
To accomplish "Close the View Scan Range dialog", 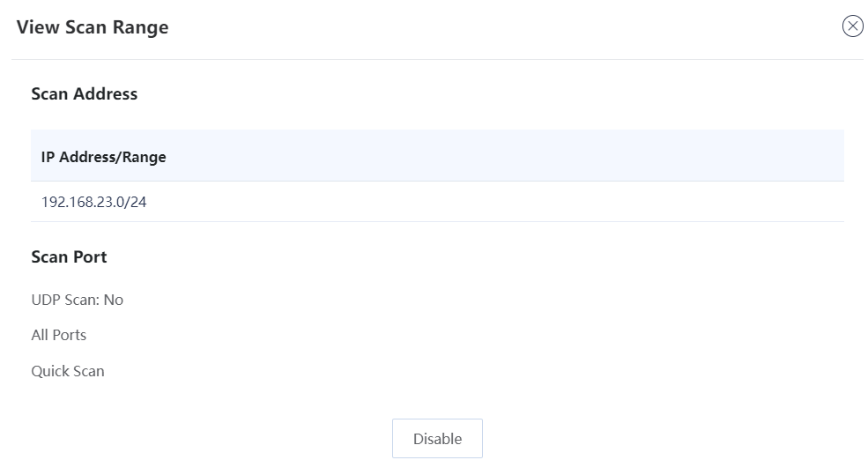I will (x=852, y=26).
